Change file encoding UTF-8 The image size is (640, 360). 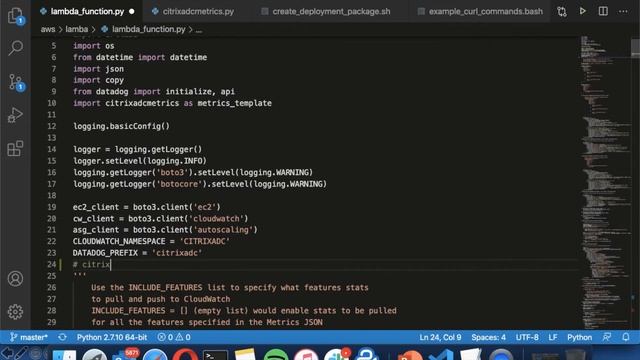[527, 337]
